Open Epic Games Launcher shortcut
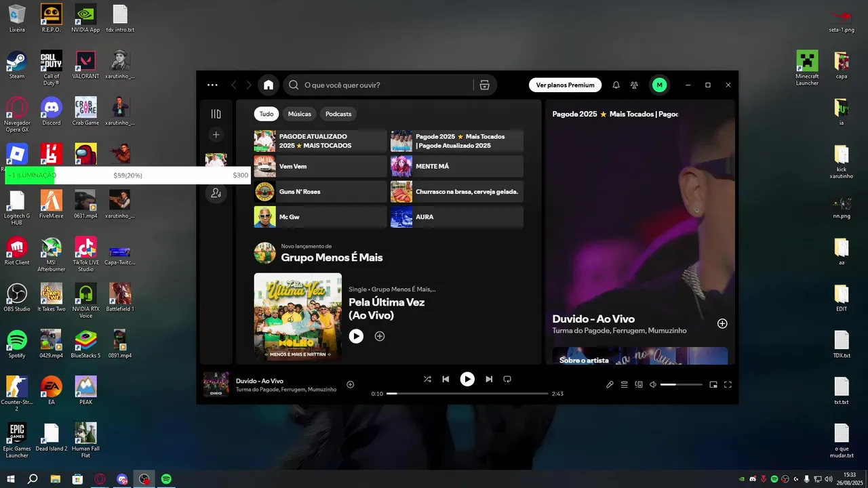This screenshot has height=488, width=868. click(x=17, y=441)
